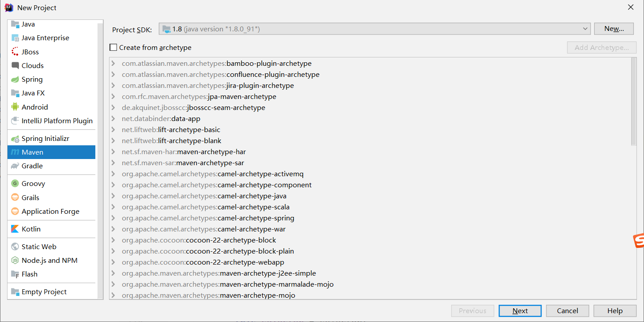The width and height of the screenshot is (644, 322).
Task: Click the Java FX folder icon
Action: tap(15, 93)
